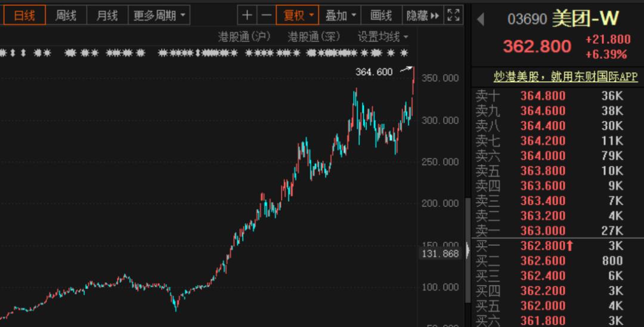Click 买六 bid price 361.800
This screenshot has width=644, height=327.
pos(543,320)
